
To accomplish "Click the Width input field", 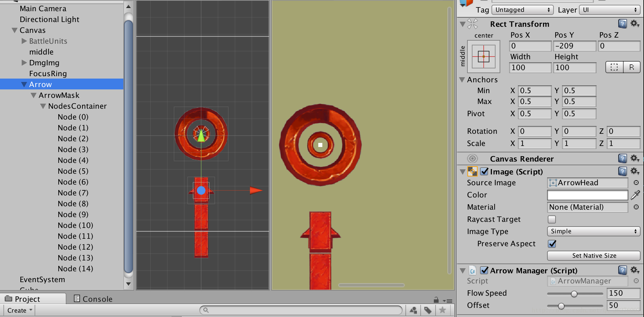I will click(530, 67).
